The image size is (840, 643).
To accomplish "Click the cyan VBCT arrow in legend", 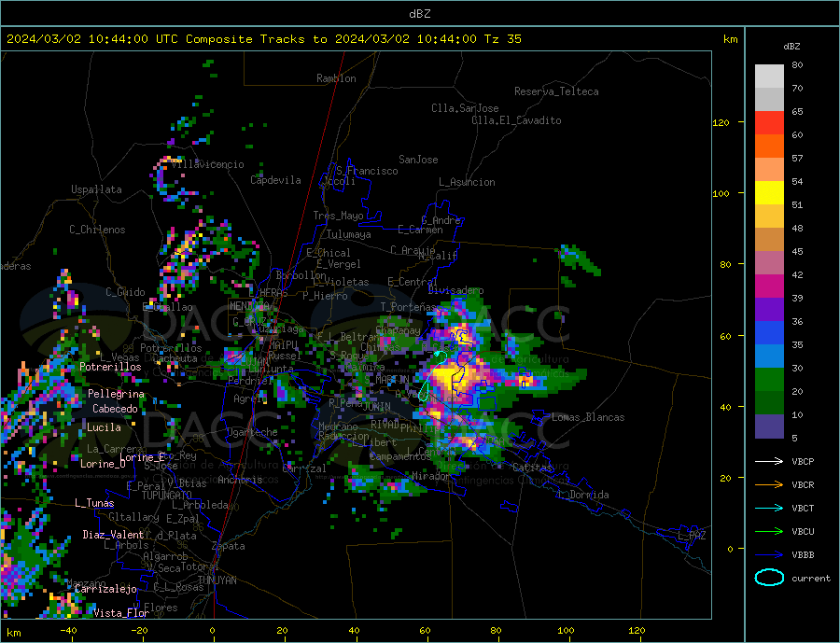I will pos(769,508).
